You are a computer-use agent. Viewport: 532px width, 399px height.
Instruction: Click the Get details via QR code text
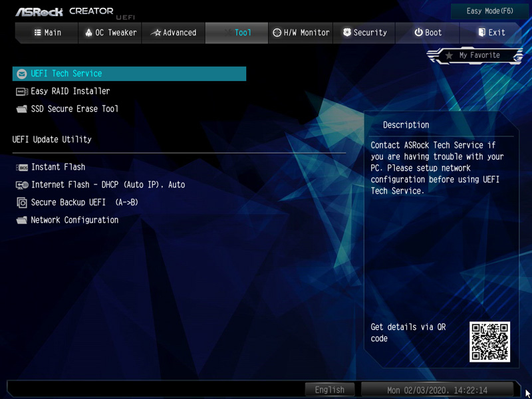pyautogui.click(x=408, y=332)
